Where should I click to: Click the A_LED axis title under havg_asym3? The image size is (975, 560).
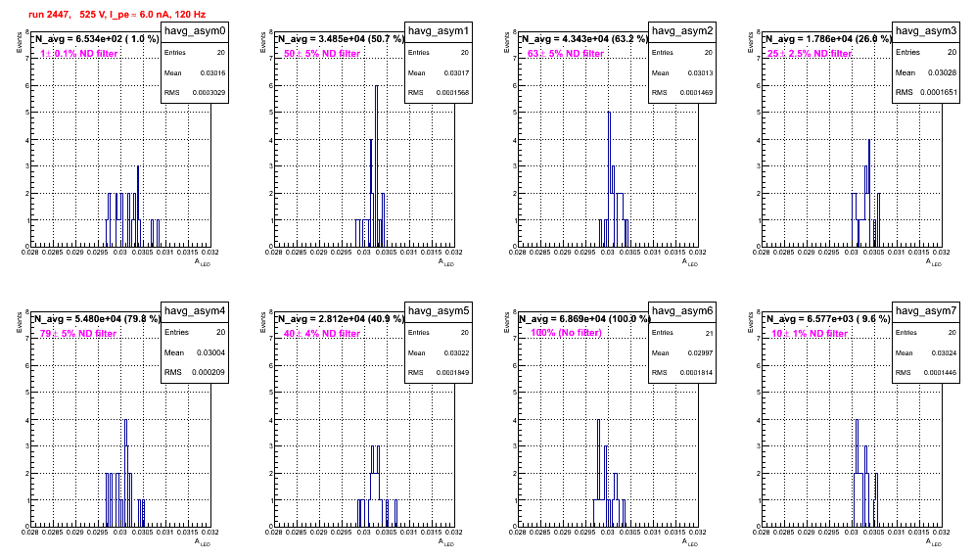[934, 262]
